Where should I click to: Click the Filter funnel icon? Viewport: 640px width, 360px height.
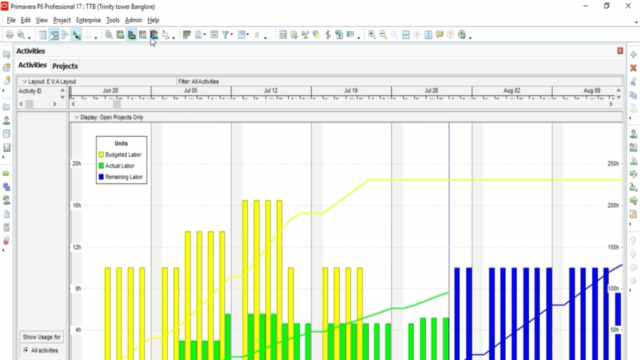[225, 35]
